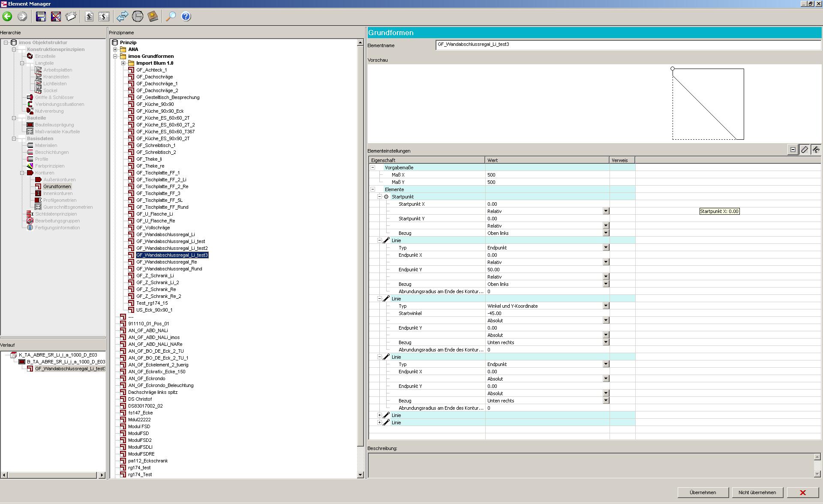Image resolution: width=823 pixels, height=504 pixels.
Task: Click the open folder icon in toolbar
Action: (71, 17)
